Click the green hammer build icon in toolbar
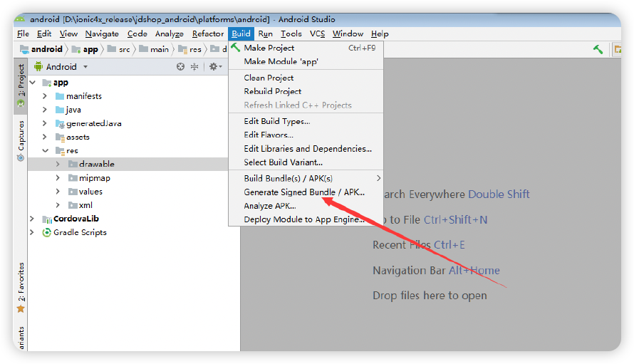 [598, 49]
